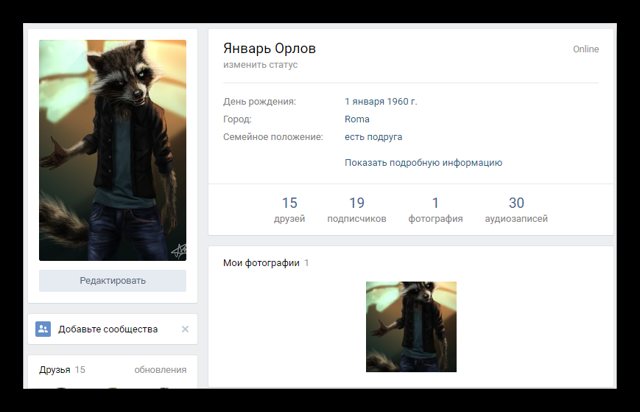Image resolution: width=640 pixels, height=412 pixels.
Task: Click the Online status label
Action: 586,49
